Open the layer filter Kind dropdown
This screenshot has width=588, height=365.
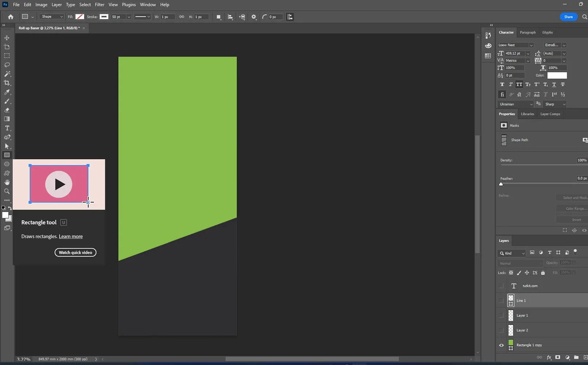512,253
